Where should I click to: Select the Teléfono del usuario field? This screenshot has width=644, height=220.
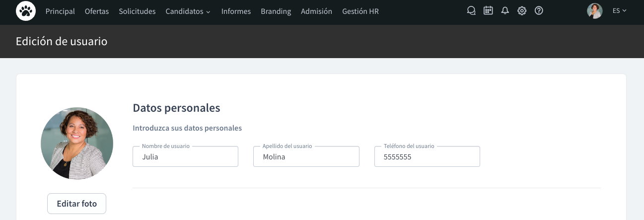coord(427,157)
